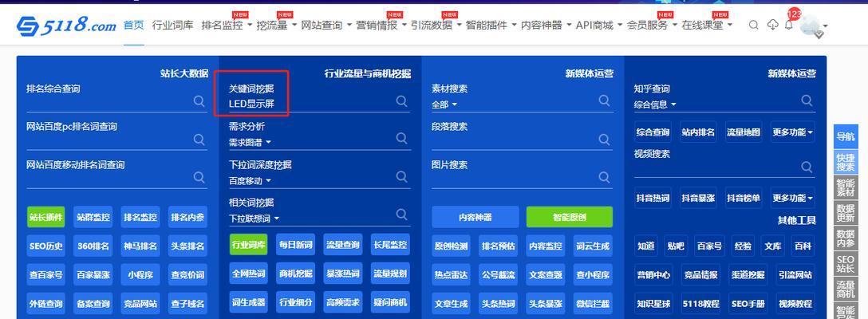Image resolution: width=868 pixels, height=319 pixels.
Task: Select 数据更新 in right side panel
Action: (846, 213)
